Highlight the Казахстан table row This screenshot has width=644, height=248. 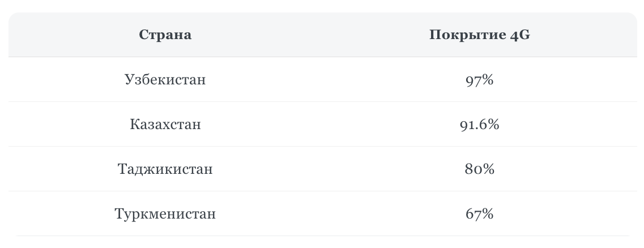322,124
